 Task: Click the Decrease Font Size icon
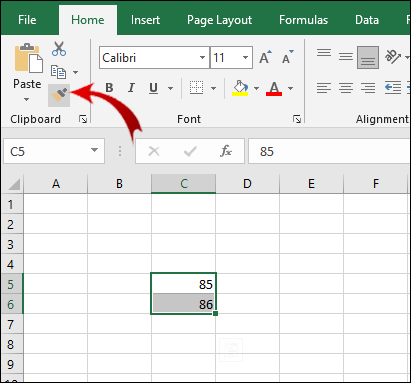click(287, 57)
